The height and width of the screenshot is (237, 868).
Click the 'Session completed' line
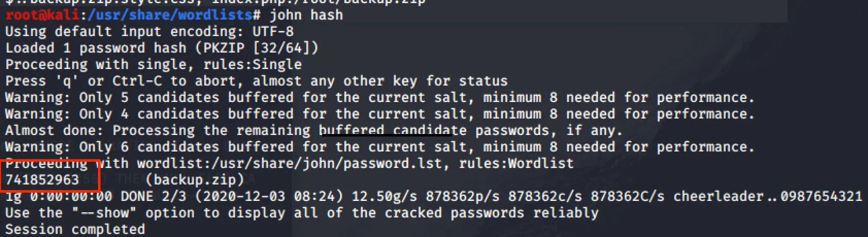75,229
